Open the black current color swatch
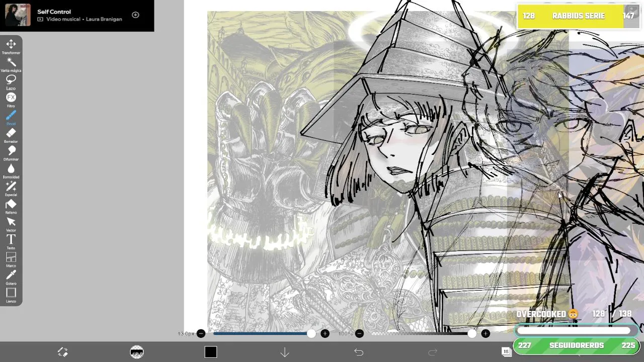The image size is (644, 362). (x=211, y=352)
